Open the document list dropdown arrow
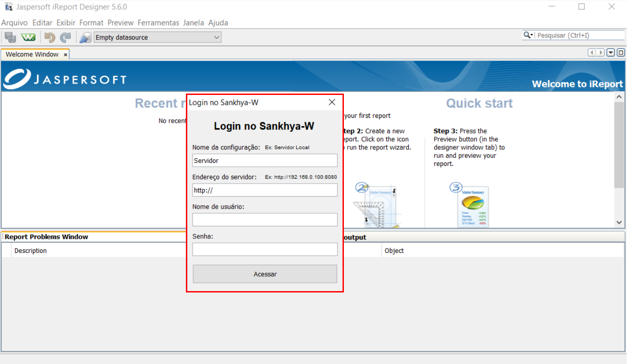This screenshot has height=364, width=627. tap(611, 53)
